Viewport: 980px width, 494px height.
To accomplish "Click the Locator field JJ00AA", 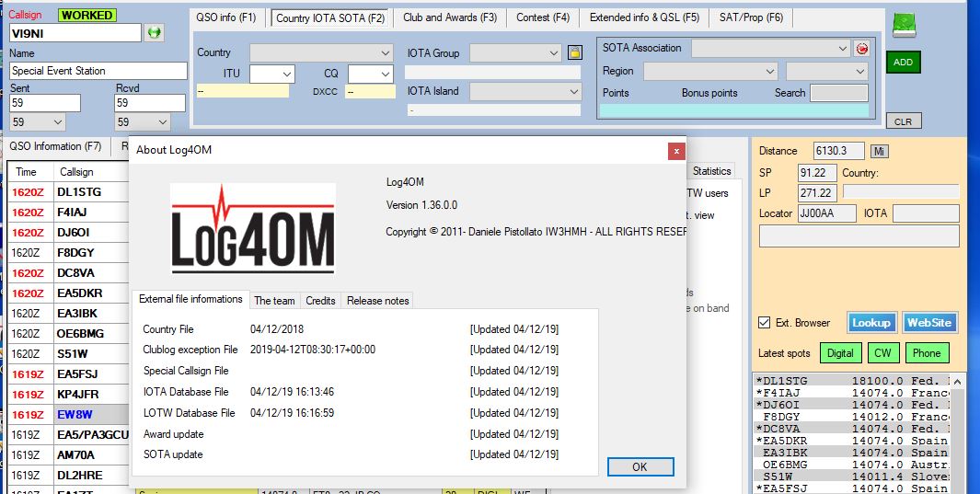I will pyautogui.click(x=827, y=213).
